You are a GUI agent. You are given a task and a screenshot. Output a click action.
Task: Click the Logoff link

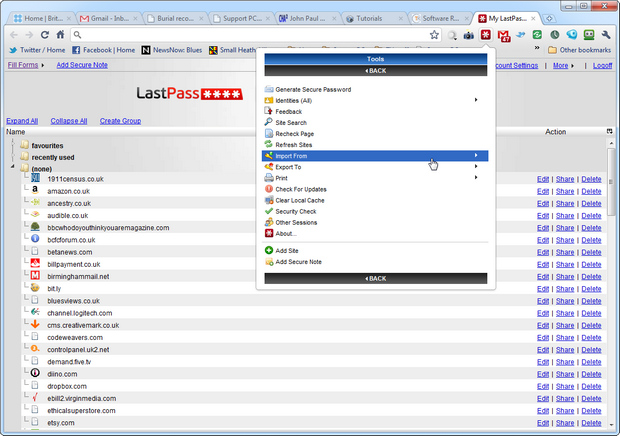tap(602, 66)
